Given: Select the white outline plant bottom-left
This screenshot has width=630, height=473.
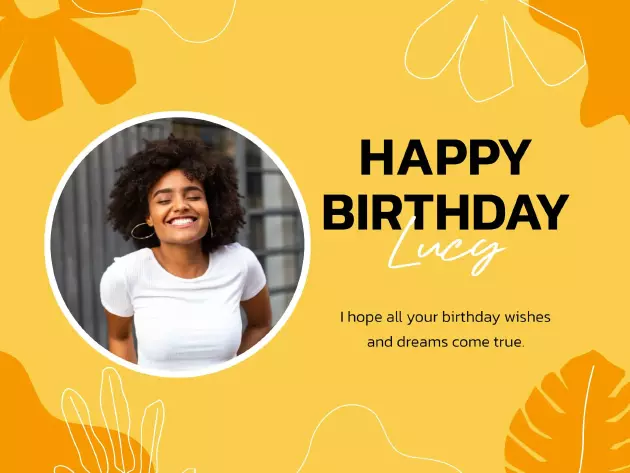Looking at the screenshot, I should (112, 422).
